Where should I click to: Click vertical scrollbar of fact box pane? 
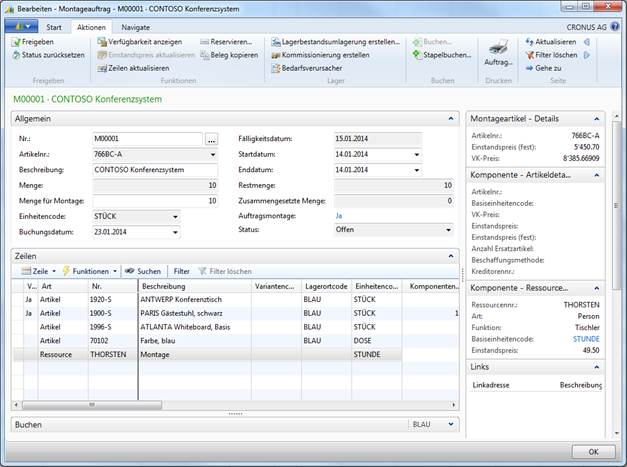(x=616, y=206)
